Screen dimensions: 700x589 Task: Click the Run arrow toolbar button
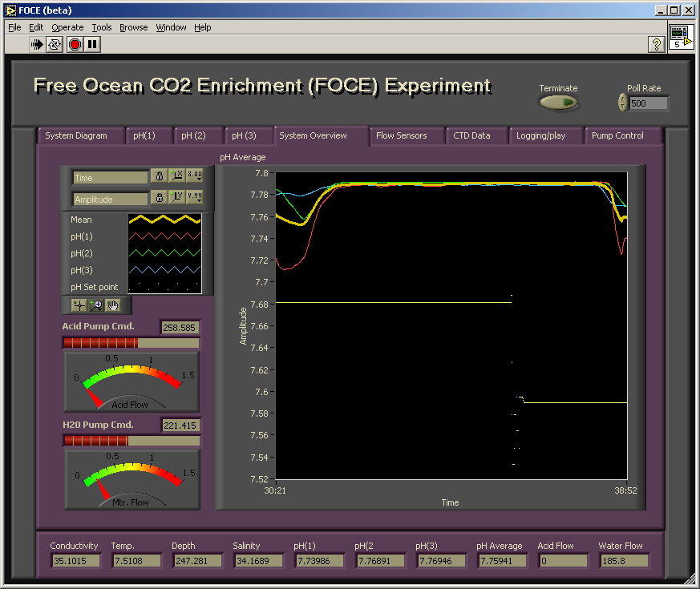click(x=37, y=45)
